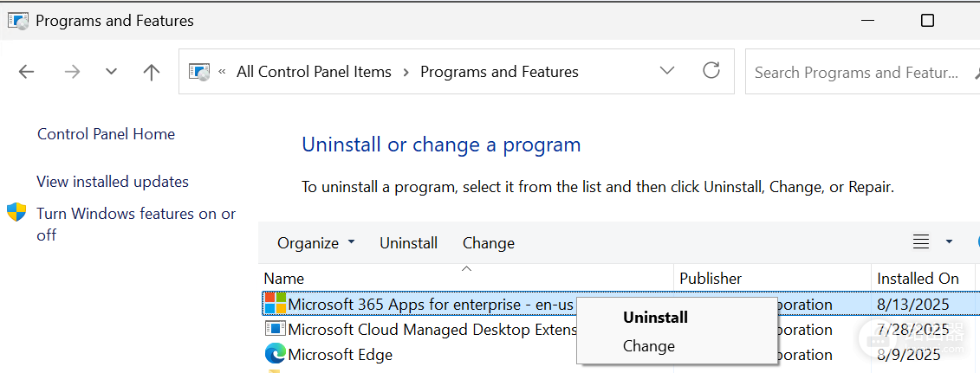Click the Microsoft 365 Apps icon
Image resolution: width=980 pixels, height=373 pixels.
click(x=275, y=304)
